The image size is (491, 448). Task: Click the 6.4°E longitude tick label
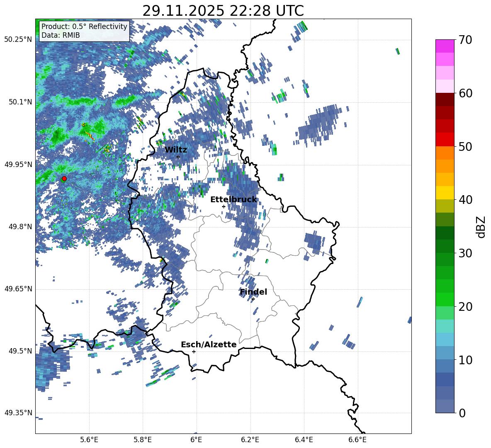[x=304, y=440]
